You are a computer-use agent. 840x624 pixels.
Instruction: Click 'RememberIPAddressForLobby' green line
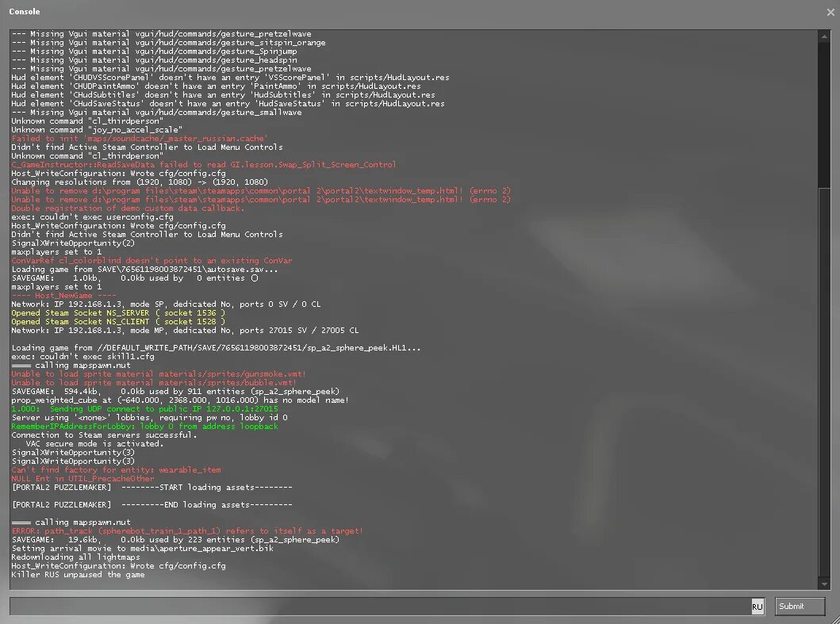tap(144, 427)
